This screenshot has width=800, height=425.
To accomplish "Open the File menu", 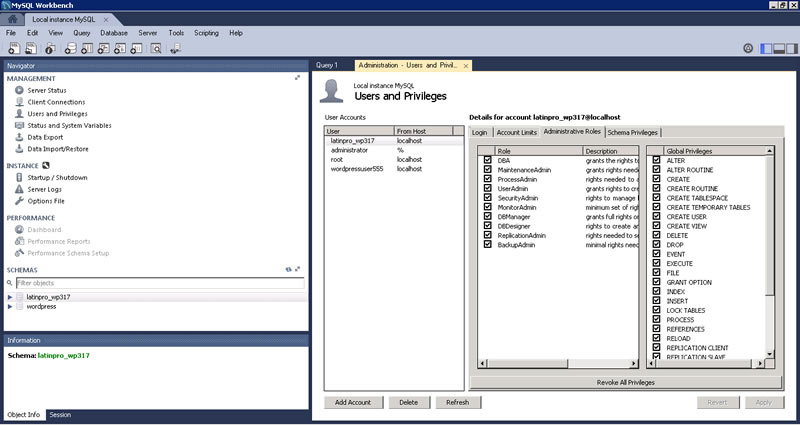I will click(x=11, y=33).
